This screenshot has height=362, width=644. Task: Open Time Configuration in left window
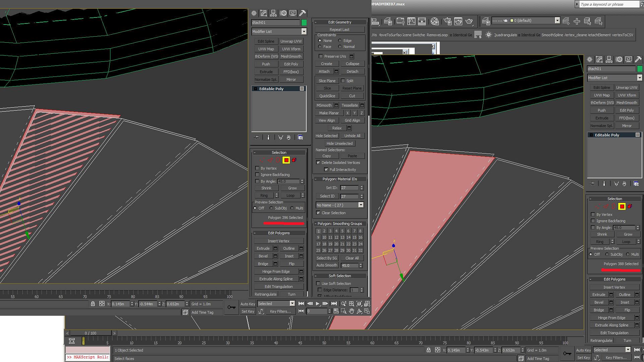click(x=336, y=311)
